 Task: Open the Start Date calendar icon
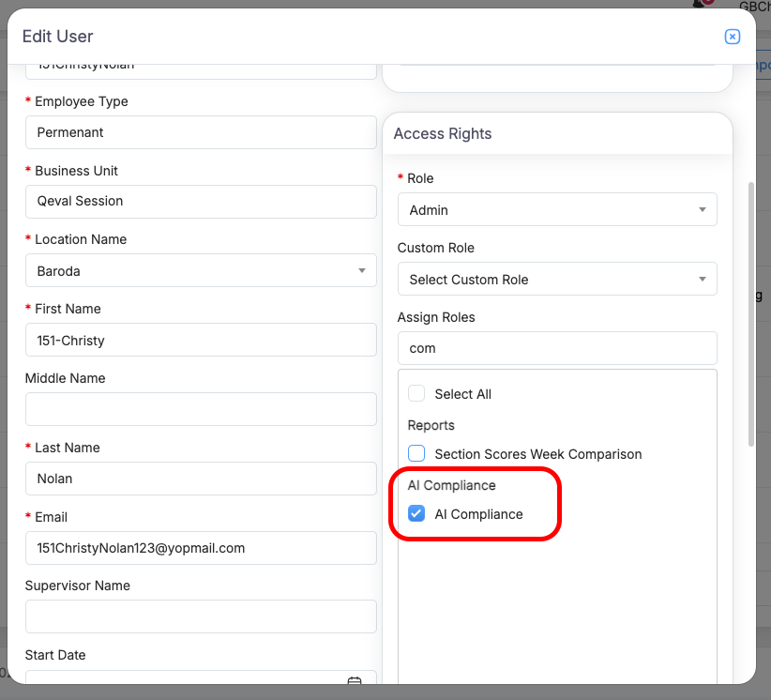[355, 681]
